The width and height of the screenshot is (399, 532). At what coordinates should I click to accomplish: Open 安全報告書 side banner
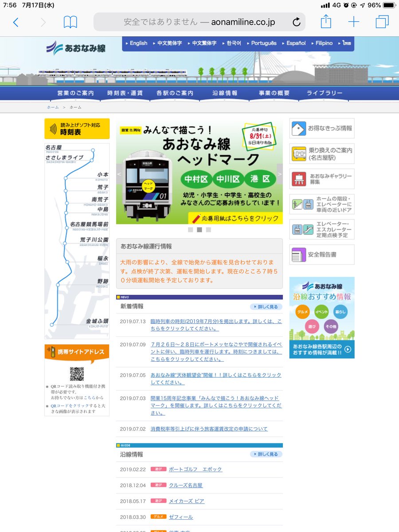(x=322, y=254)
